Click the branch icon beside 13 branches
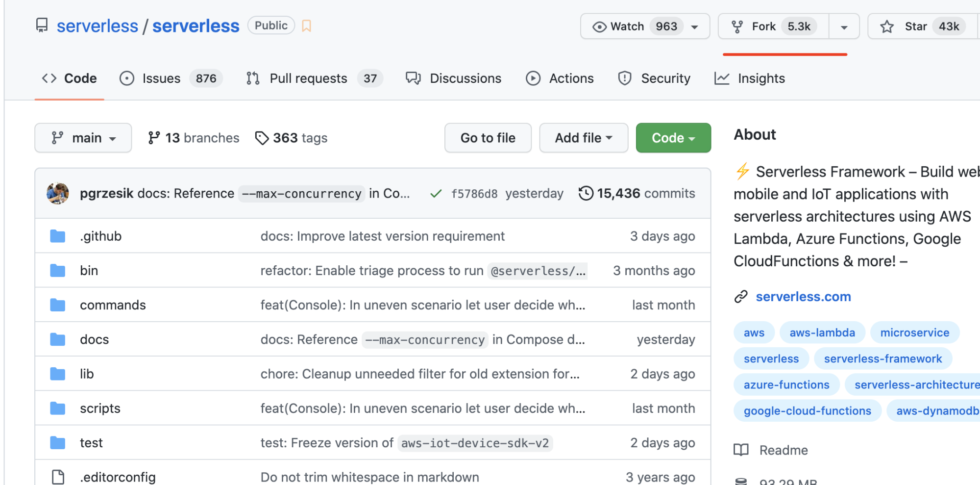 click(x=154, y=138)
